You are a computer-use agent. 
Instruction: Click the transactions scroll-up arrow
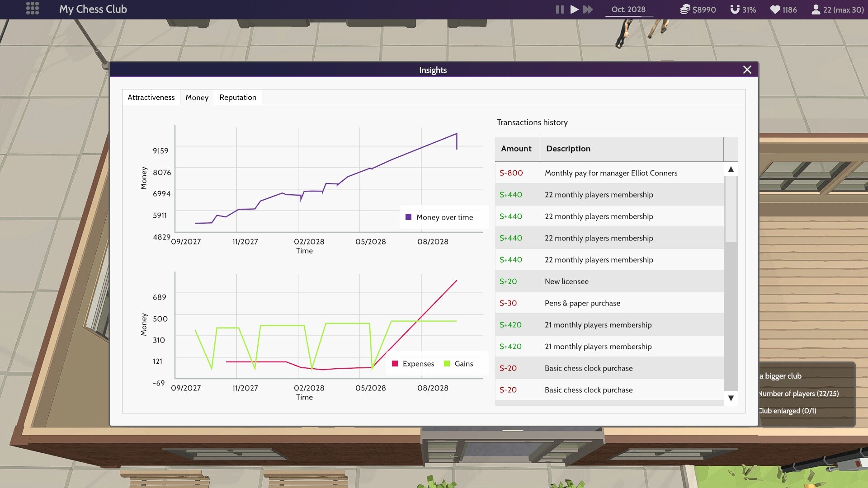731,169
